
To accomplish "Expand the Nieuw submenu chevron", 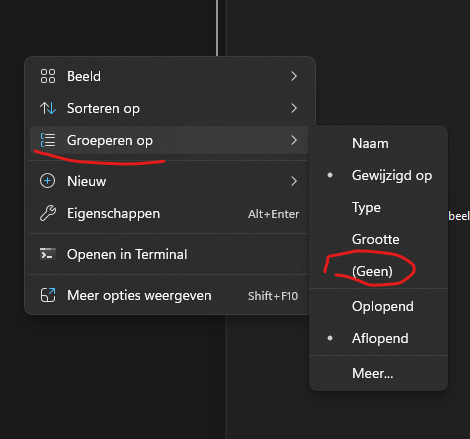I will pyautogui.click(x=294, y=181).
